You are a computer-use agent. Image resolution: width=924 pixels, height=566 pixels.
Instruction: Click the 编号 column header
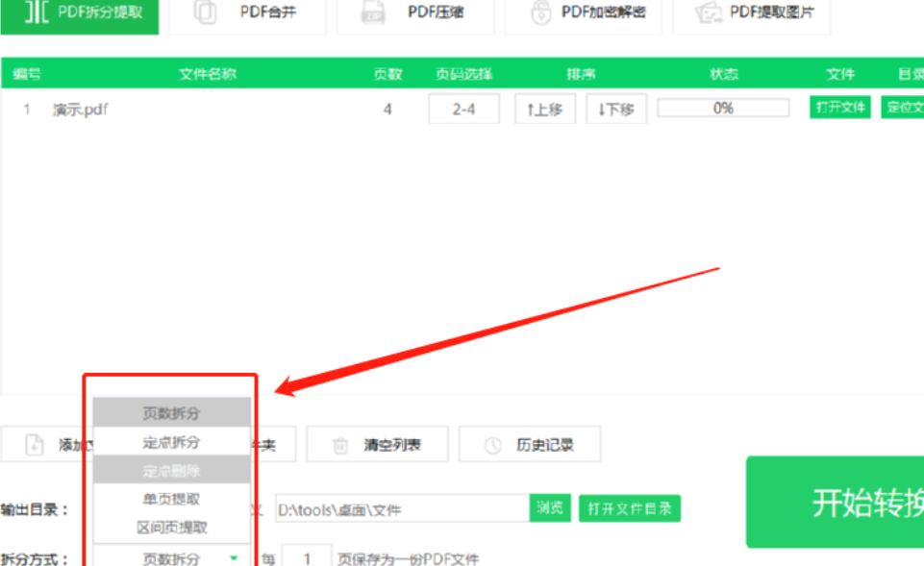pos(27,74)
